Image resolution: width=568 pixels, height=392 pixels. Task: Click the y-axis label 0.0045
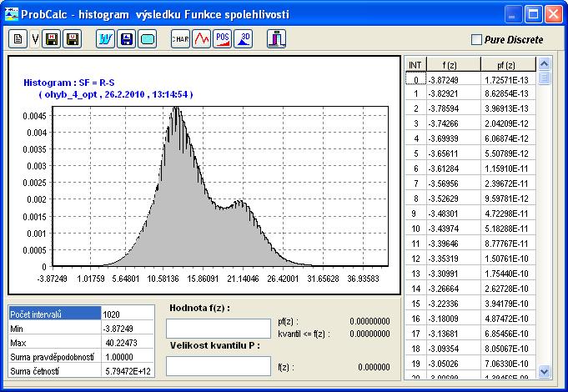coord(35,116)
